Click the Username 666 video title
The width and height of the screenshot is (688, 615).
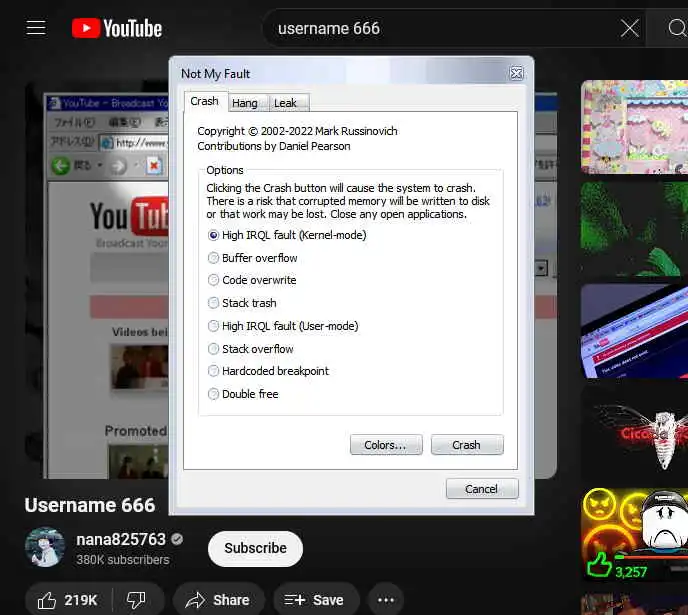click(x=90, y=505)
